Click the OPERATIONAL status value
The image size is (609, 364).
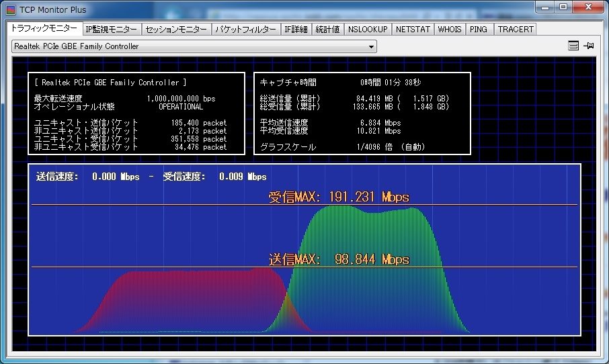(x=181, y=107)
